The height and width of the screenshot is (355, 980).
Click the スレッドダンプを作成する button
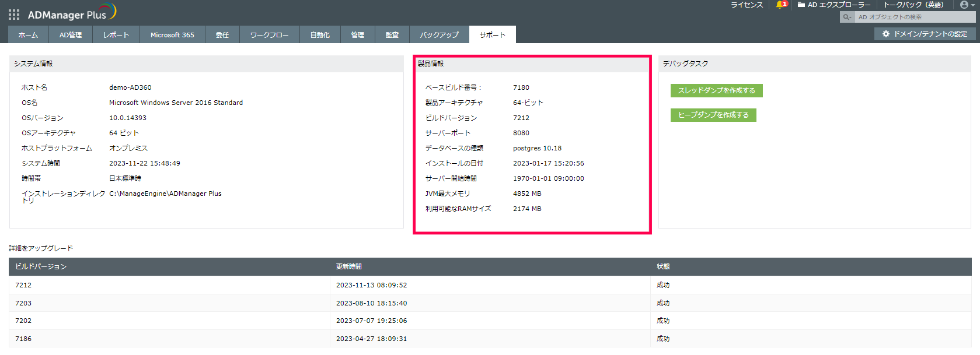point(716,90)
